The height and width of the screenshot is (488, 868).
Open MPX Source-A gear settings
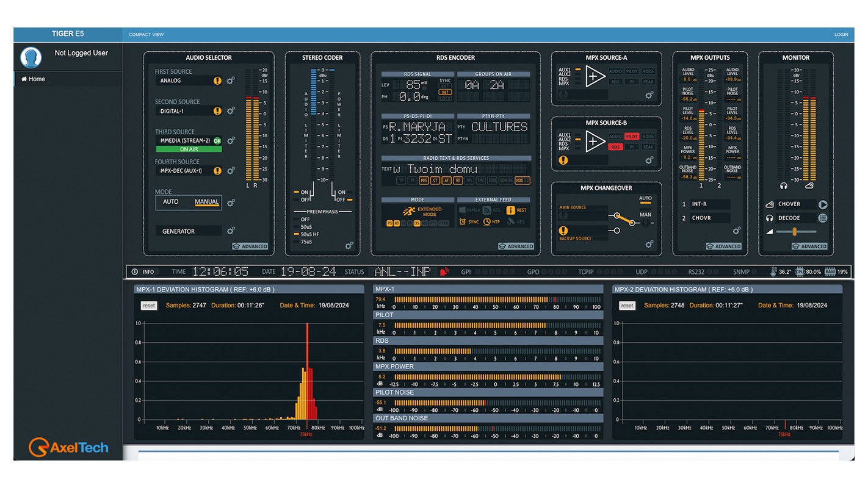[649, 95]
